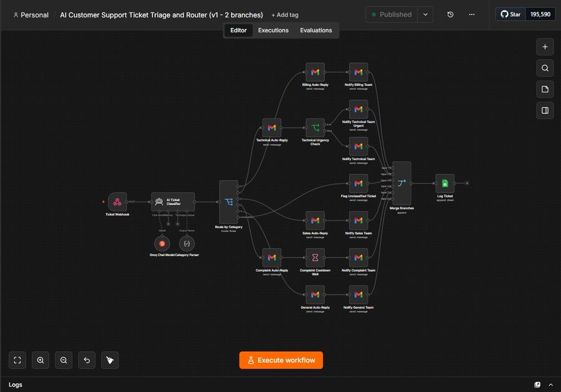The image size is (561, 392).
Task: Click the Published status button
Action: pos(392,15)
